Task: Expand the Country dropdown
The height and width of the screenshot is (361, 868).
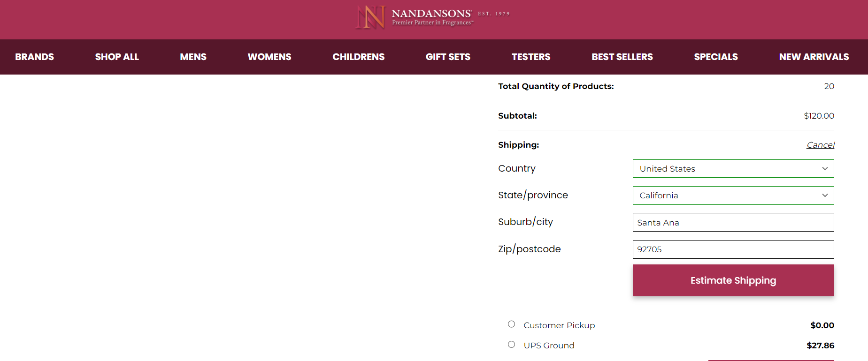Action: click(733, 169)
